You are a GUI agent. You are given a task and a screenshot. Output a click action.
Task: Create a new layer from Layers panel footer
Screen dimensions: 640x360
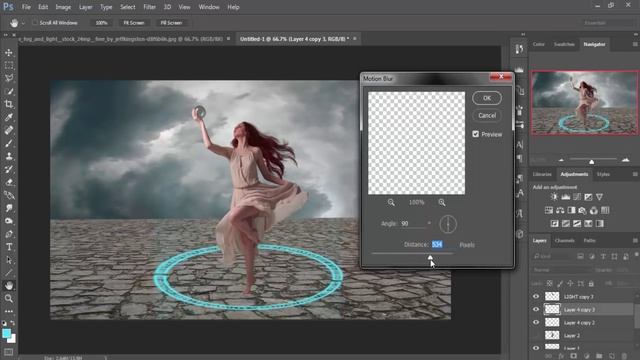[611, 356]
